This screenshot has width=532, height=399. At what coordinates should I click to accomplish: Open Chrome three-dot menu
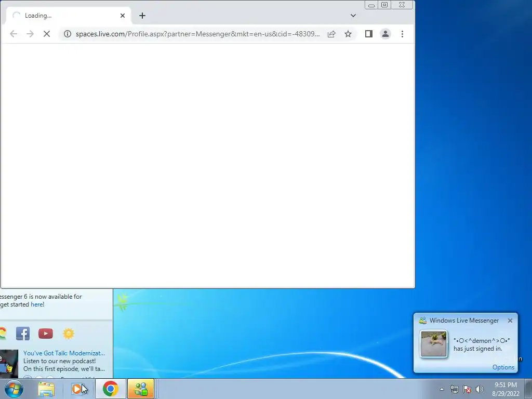[403, 34]
